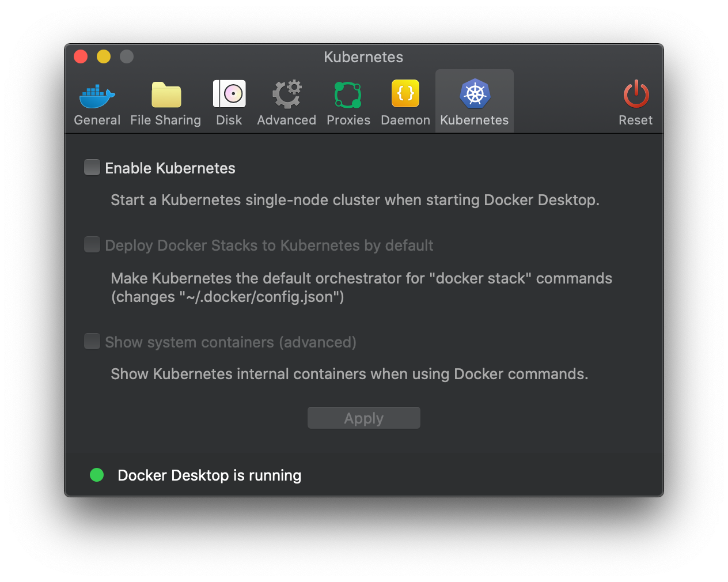Viewport: 728px width, 582px height.
Task: Click the 'Kubernetes' window title text
Action: 363,57
